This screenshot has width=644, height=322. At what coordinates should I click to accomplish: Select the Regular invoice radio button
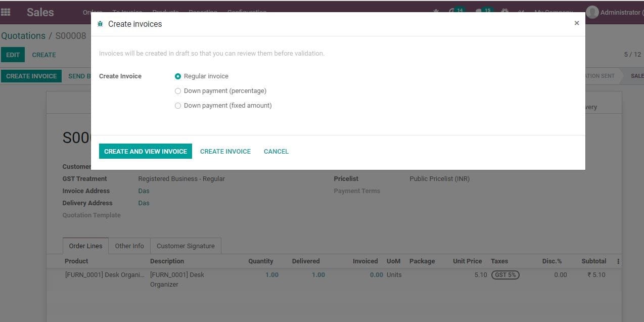tap(177, 76)
